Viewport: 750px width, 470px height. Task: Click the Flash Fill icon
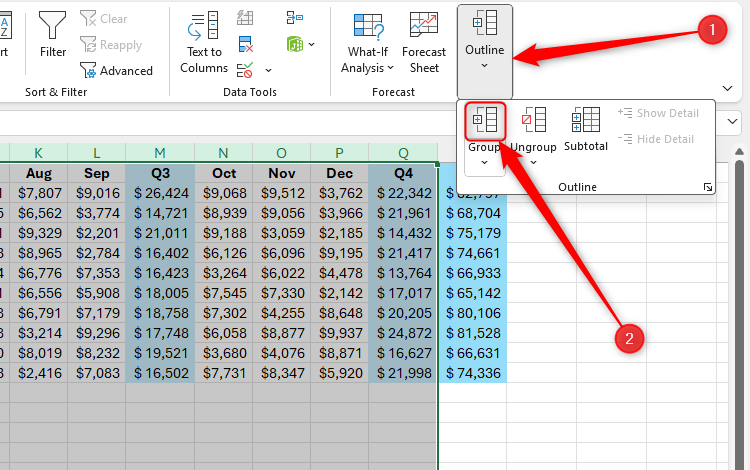point(246,18)
